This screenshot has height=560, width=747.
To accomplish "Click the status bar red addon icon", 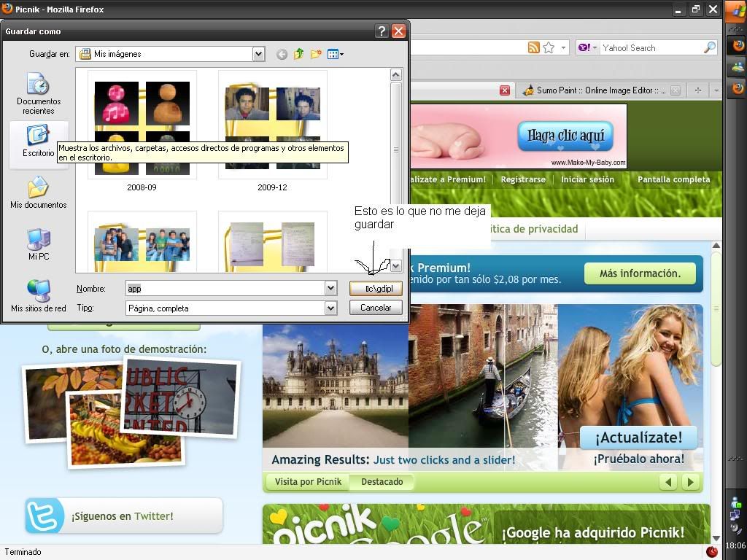I will pyautogui.click(x=712, y=552).
